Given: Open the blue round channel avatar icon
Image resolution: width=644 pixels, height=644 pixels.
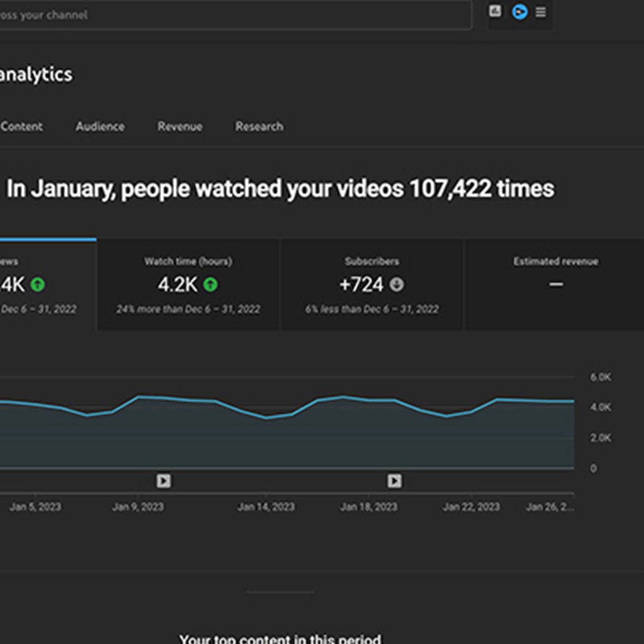Looking at the screenshot, I should tap(519, 12).
